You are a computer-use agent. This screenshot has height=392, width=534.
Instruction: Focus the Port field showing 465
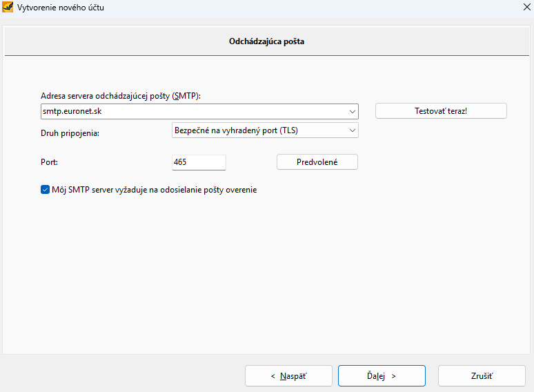point(199,162)
